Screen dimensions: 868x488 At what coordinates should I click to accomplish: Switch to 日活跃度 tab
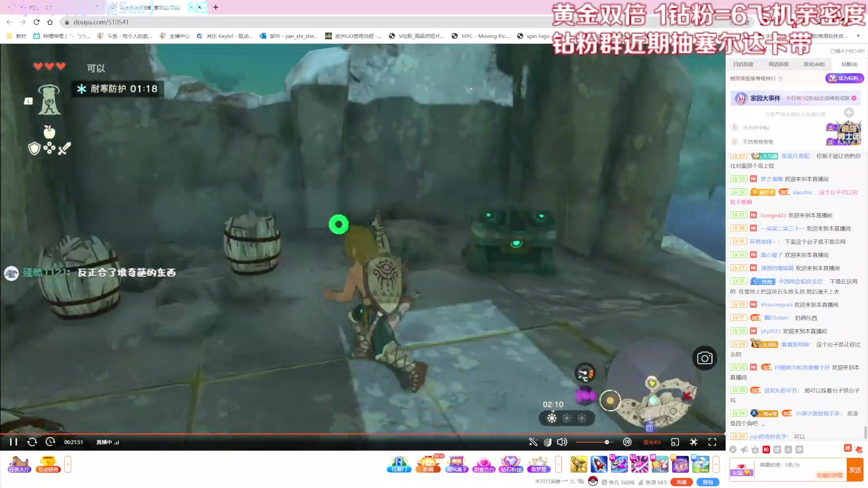[743, 64]
